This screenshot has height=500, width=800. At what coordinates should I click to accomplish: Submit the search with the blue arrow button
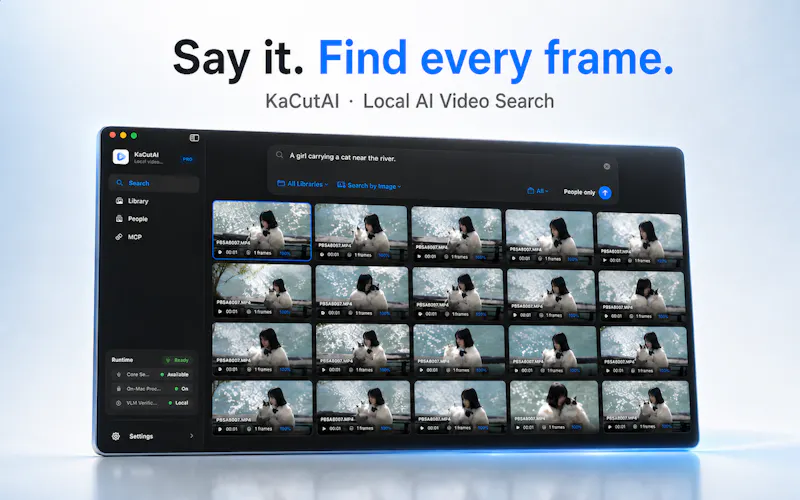pos(605,193)
